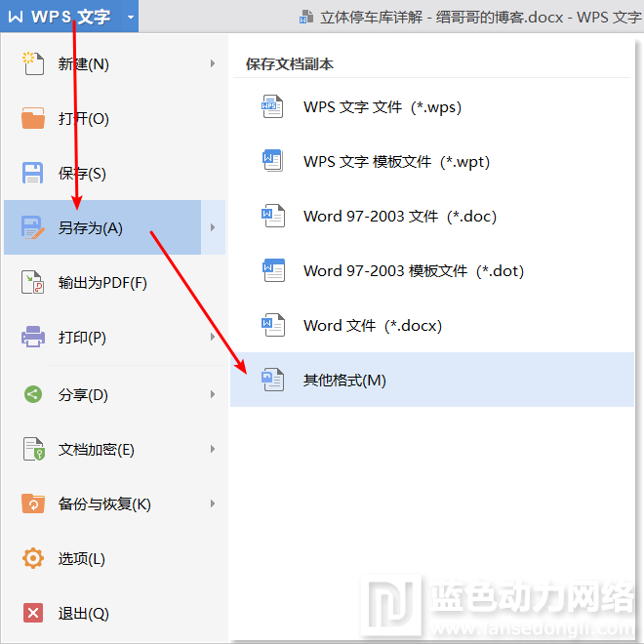The width and height of the screenshot is (644, 644).
Task: Expand the 另存为(A) submenu arrow
Action: [x=213, y=228]
